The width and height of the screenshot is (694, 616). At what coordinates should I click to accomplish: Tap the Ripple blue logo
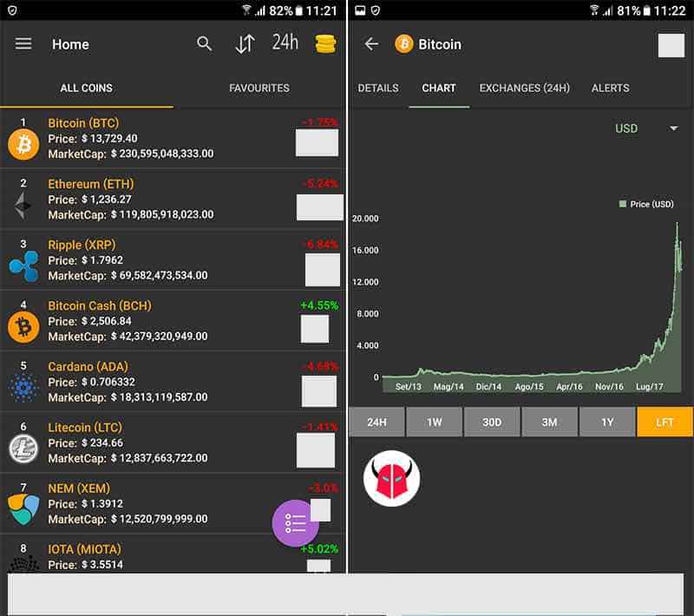point(24,266)
